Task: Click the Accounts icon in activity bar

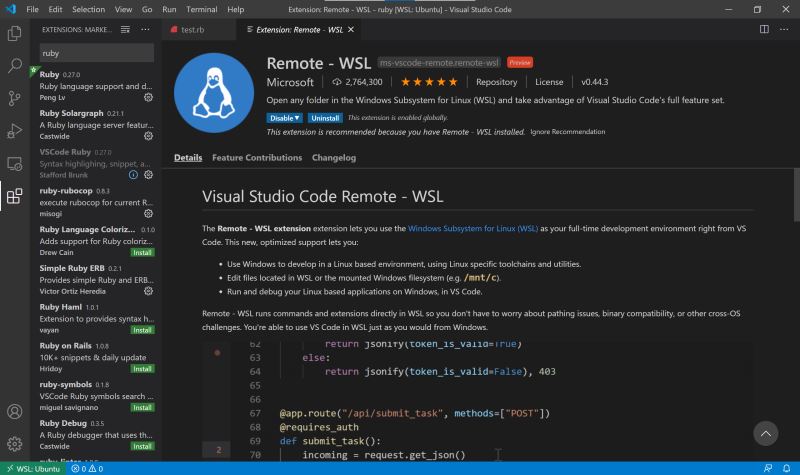Action: click(15, 411)
